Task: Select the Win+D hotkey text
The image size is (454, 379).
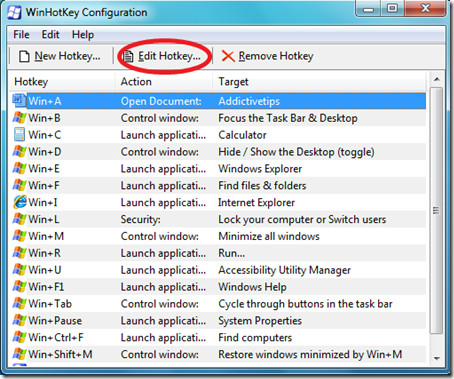Action: [x=45, y=152]
